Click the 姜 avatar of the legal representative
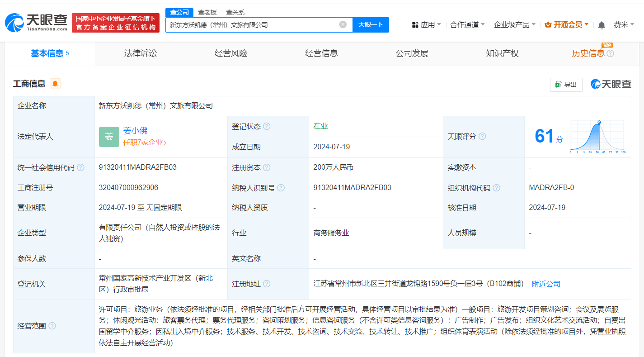Image resolution: width=644 pixels, height=357 pixels. (x=109, y=137)
